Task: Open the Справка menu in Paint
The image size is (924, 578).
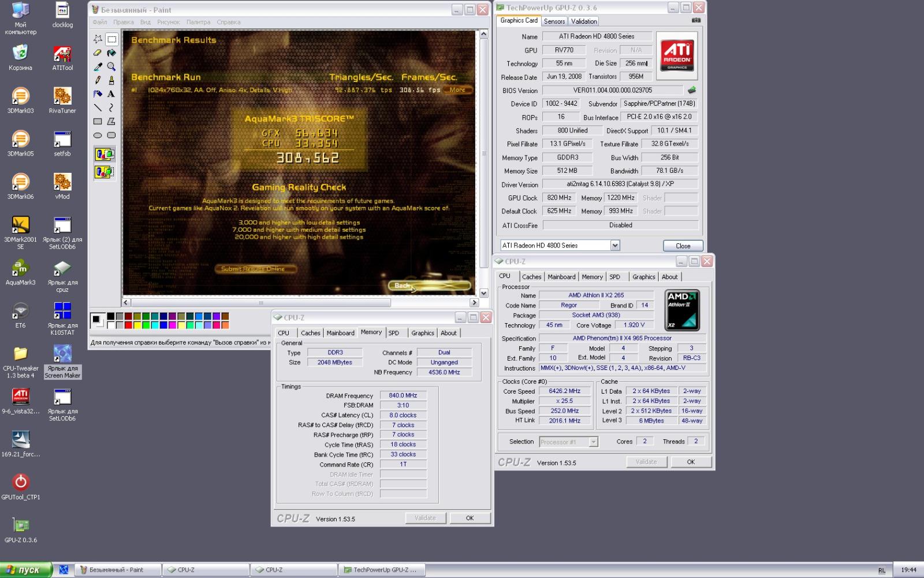Action: pyautogui.click(x=229, y=22)
